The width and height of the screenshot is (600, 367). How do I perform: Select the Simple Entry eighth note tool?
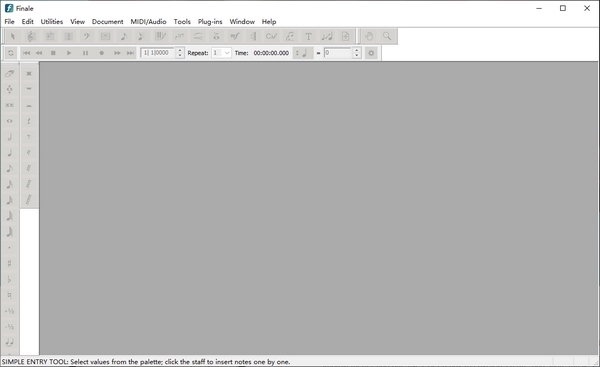point(124,36)
